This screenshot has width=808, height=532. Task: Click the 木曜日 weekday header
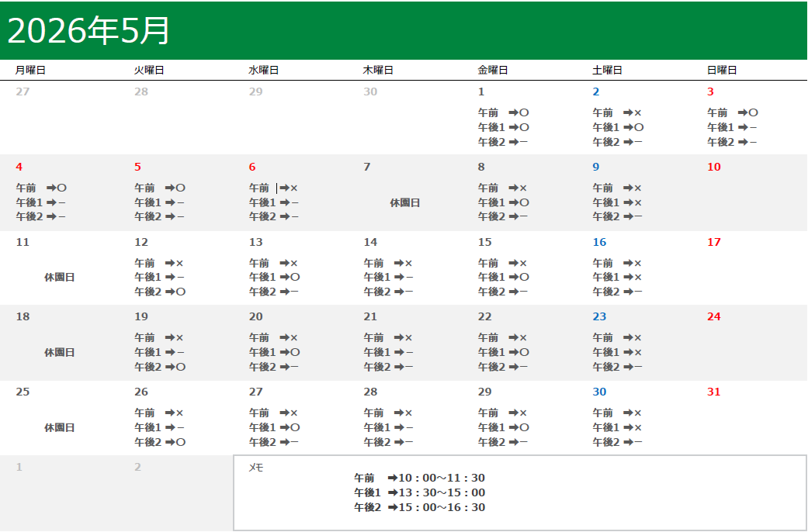(378, 70)
